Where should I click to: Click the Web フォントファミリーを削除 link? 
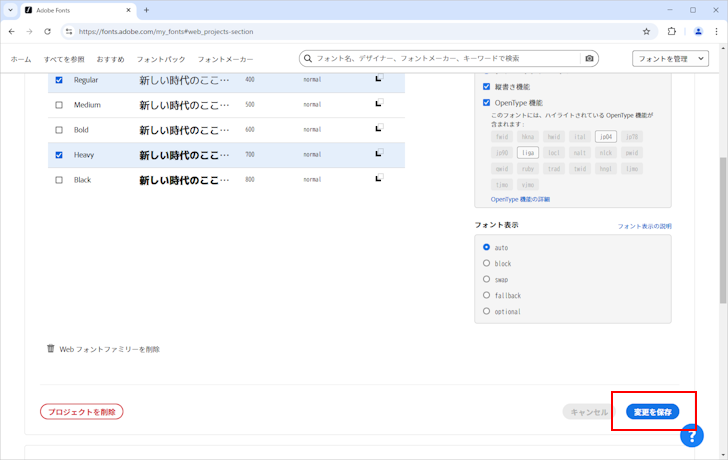pyautogui.click(x=110, y=349)
